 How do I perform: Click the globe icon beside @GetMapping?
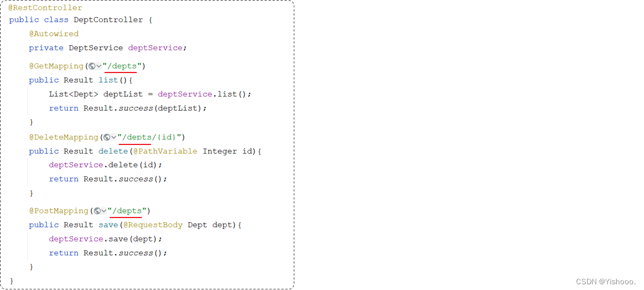coord(92,66)
